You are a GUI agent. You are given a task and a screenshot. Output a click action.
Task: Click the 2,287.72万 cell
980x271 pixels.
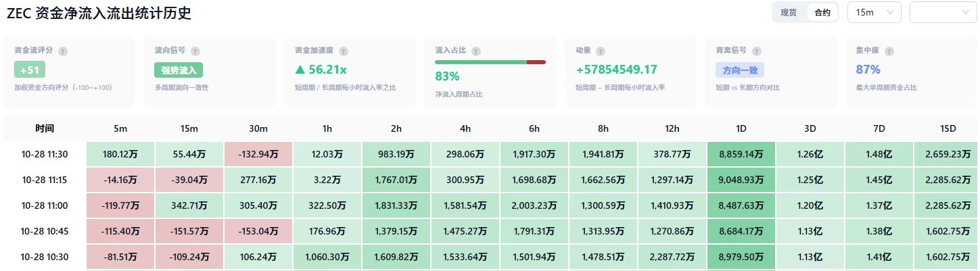point(672,257)
